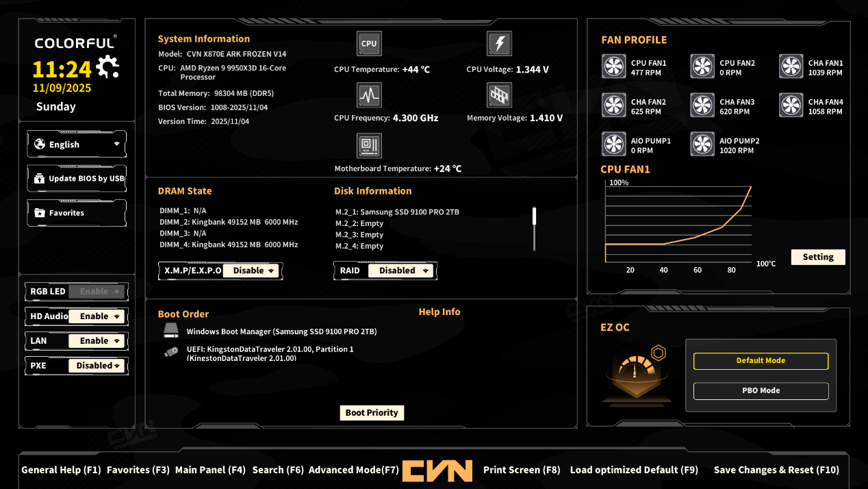Open the LAN Enable dropdown
The image size is (868, 489).
[x=97, y=341]
